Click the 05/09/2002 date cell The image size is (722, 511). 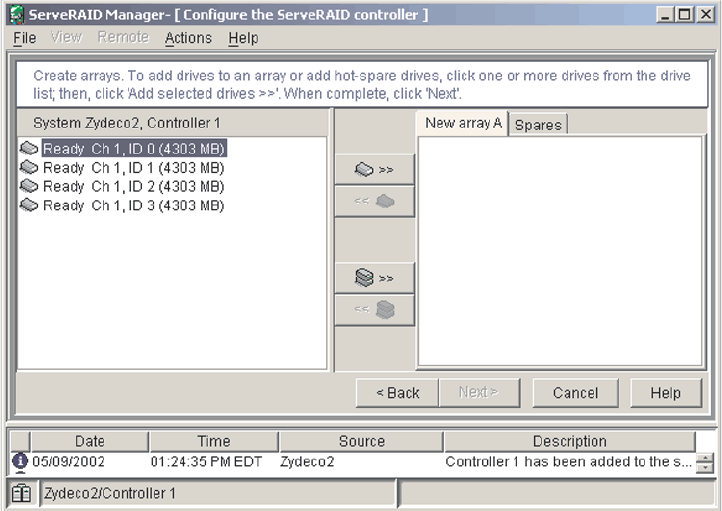click(68, 461)
